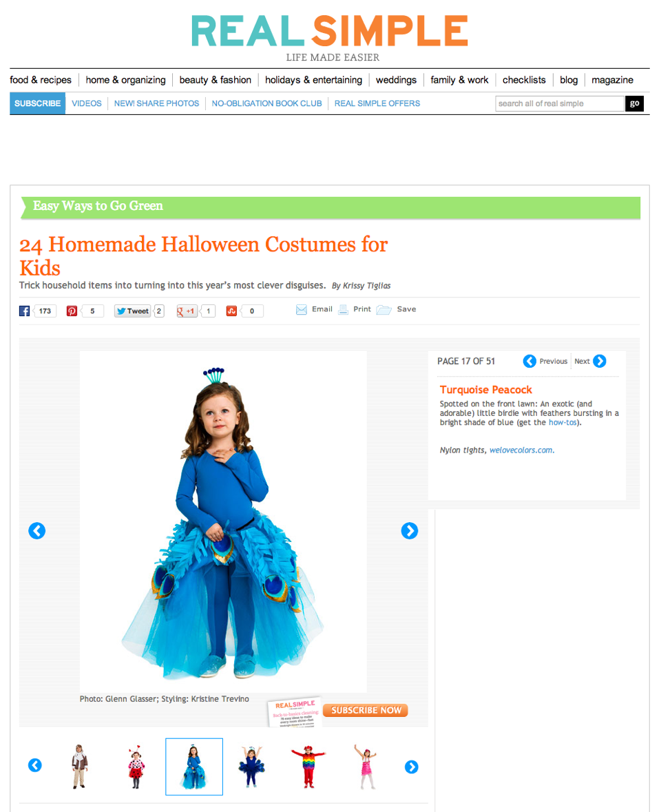Click the Google +1 icon

tap(187, 311)
